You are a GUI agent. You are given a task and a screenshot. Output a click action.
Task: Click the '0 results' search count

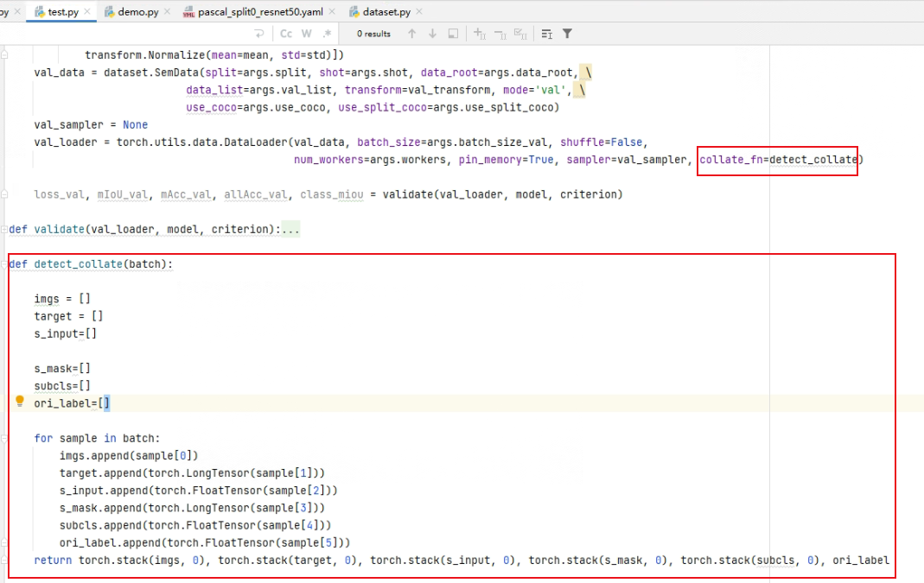pyautogui.click(x=373, y=35)
